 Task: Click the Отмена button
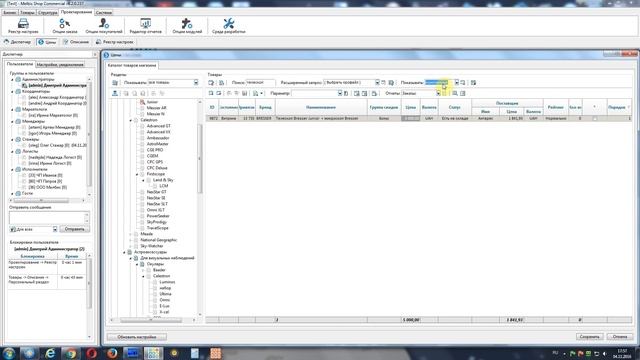pos(620,337)
